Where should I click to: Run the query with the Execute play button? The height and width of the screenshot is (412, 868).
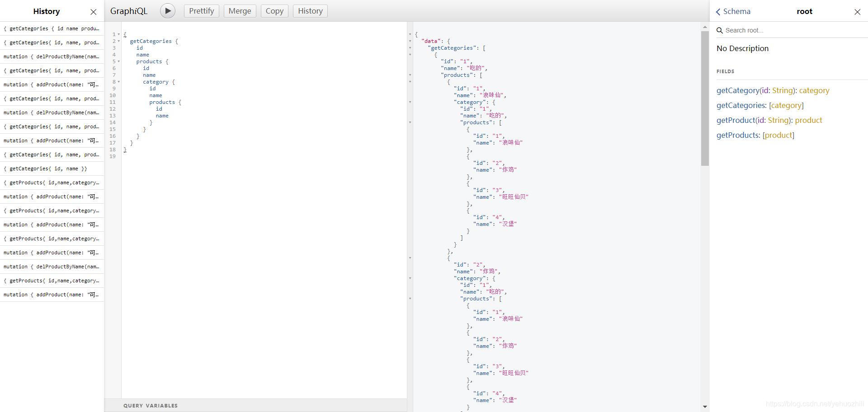(167, 11)
